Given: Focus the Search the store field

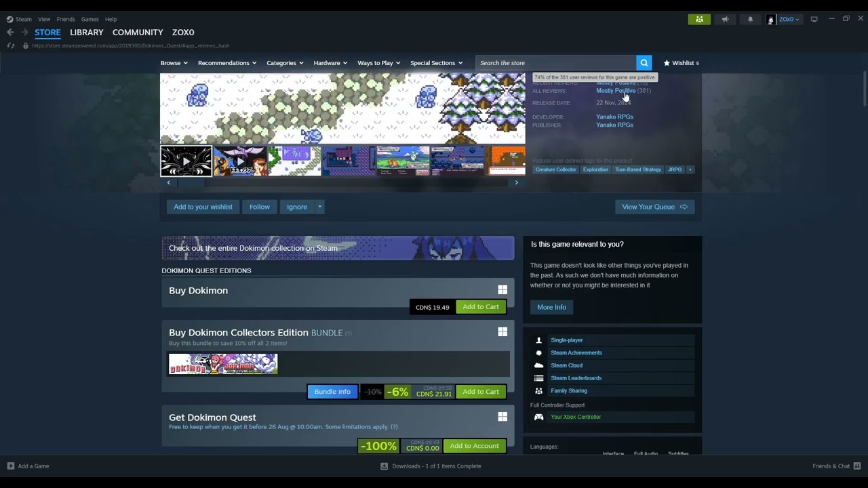Looking at the screenshot, I should [556, 63].
